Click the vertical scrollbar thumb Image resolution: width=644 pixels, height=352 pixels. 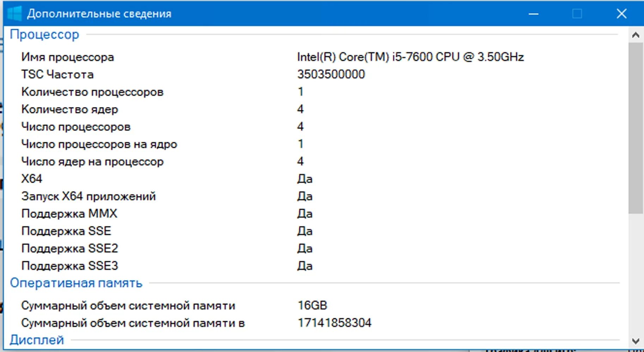[x=636, y=128]
